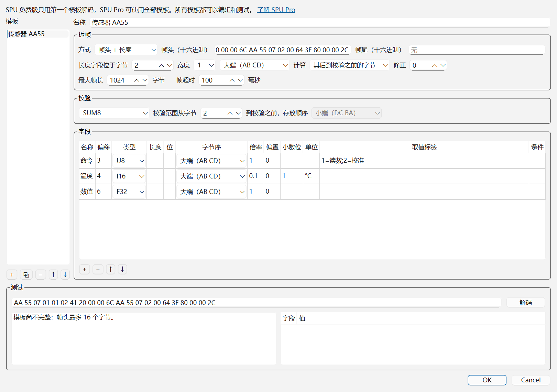Move selected field up
The height and width of the screenshot is (392, 557).
click(111, 269)
